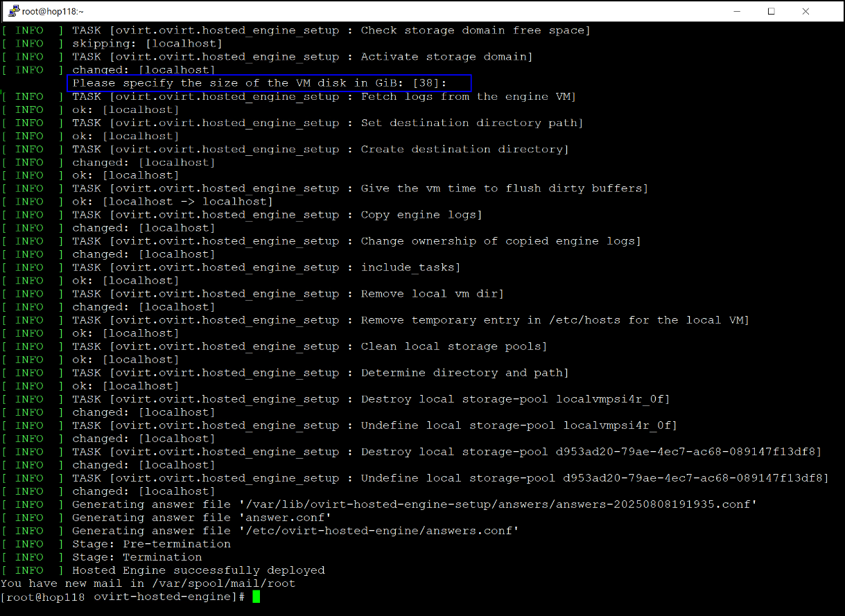Click the '/etc/ovirt-hosted-engine/answers.conf' line
The image size is (845, 616).
point(260,531)
